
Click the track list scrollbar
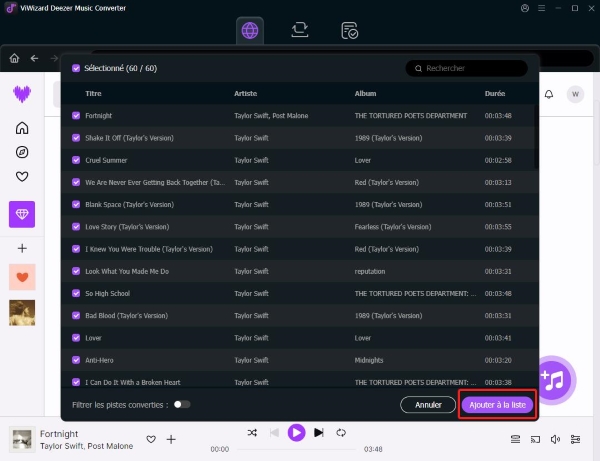coord(536,137)
